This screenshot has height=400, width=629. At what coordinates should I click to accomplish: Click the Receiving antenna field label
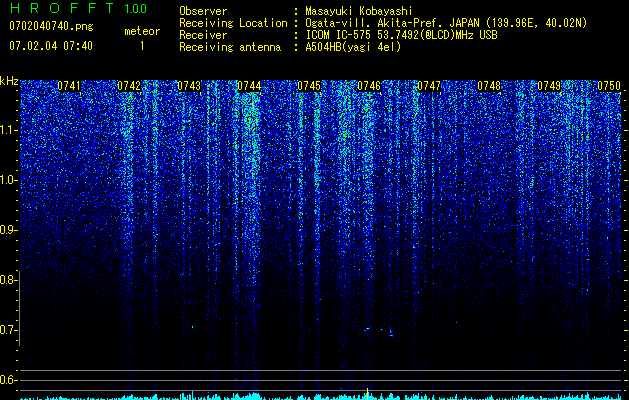tap(230, 47)
